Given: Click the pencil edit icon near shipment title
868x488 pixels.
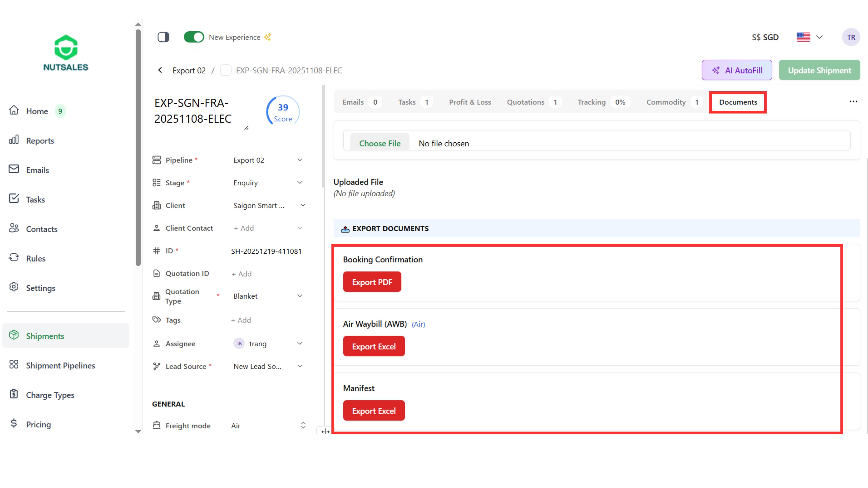Looking at the screenshot, I should point(247,128).
